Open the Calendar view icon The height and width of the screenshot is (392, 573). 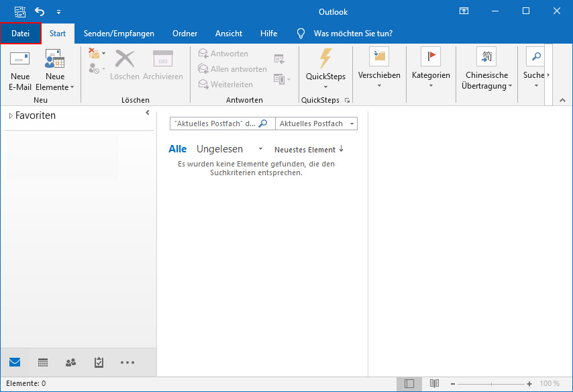(x=43, y=362)
